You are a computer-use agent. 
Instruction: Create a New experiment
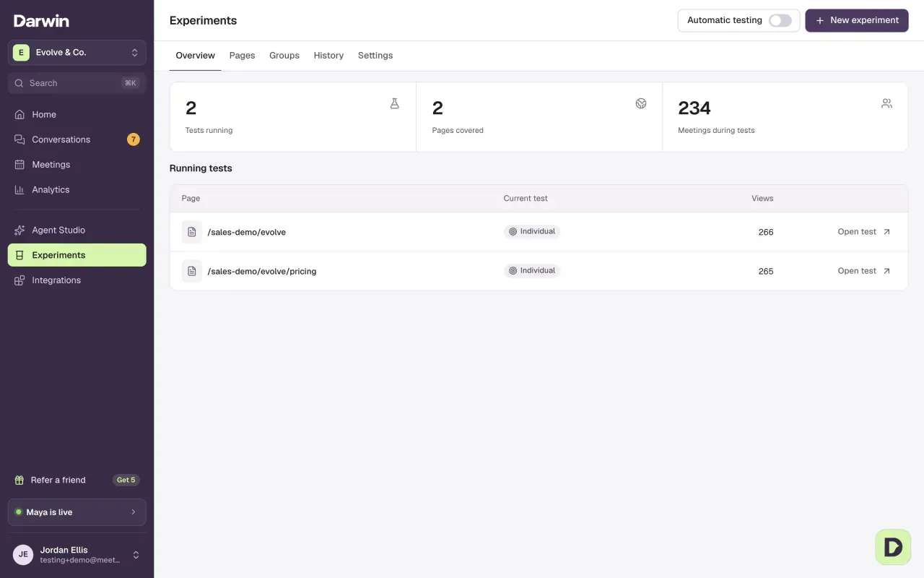coord(857,21)
